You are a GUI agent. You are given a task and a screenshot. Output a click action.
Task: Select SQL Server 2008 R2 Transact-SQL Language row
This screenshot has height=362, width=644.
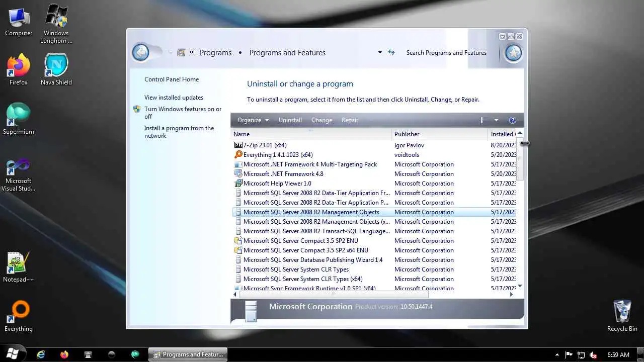click(374, 231)
